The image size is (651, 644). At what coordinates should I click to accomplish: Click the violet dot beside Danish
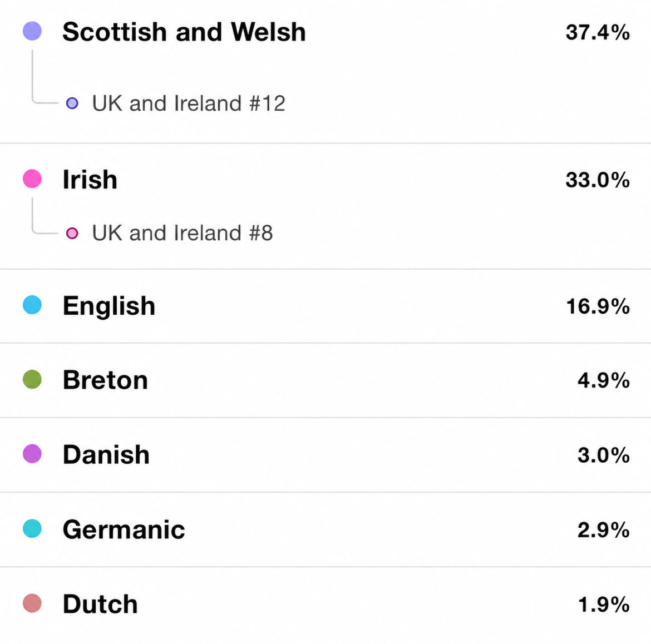(32, 454)
